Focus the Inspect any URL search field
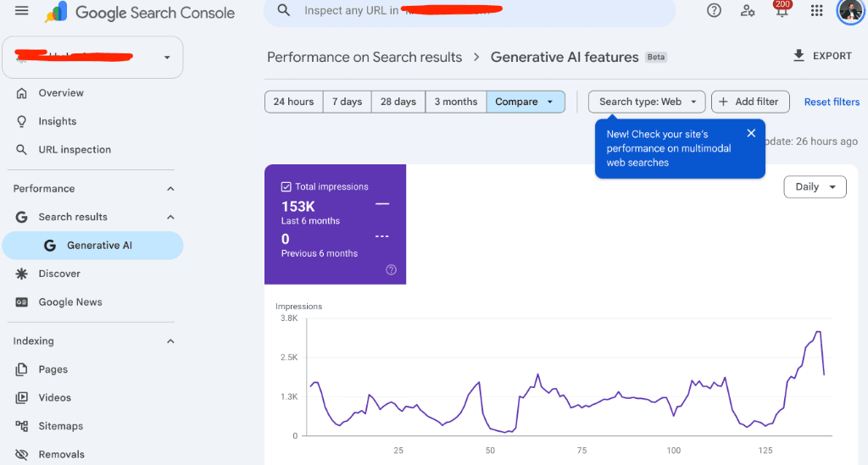The height and width of the screenshot is (465, 868). point(470,10)
